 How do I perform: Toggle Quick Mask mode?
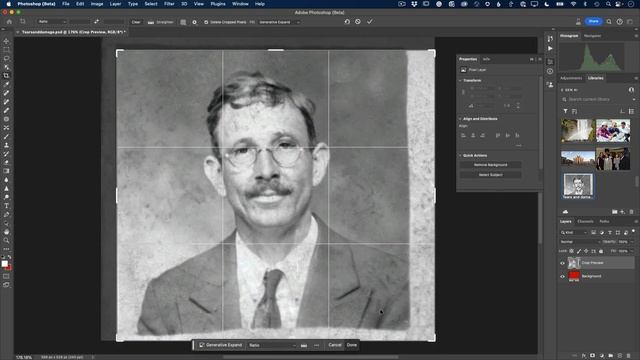6,276
